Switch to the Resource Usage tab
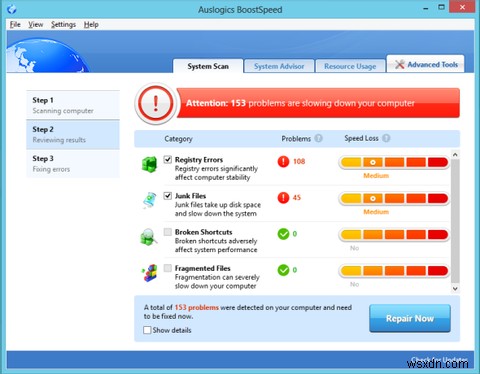This screenshot has height=374, width=480. point(350,66)
